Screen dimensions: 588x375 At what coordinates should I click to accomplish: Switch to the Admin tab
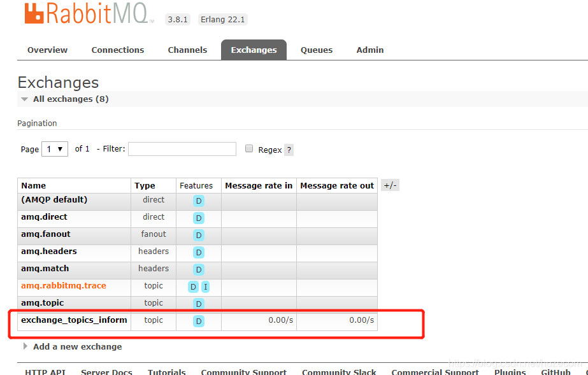(x=369, y=50)
